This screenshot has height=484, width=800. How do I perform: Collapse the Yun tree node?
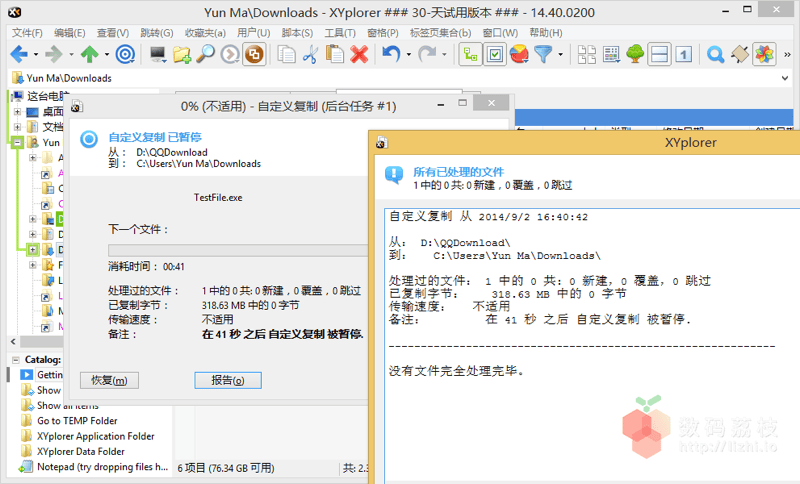pos(18,142)
